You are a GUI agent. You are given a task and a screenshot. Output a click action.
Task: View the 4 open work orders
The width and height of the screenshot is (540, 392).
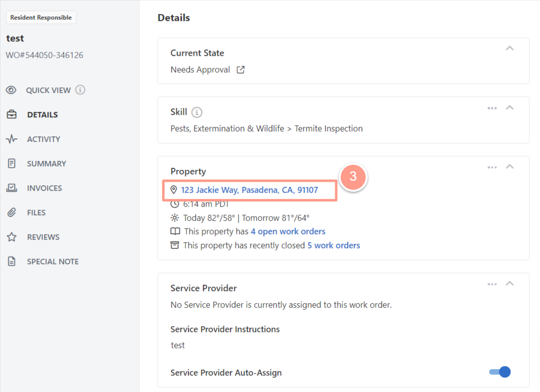click(x=288, y=231)
